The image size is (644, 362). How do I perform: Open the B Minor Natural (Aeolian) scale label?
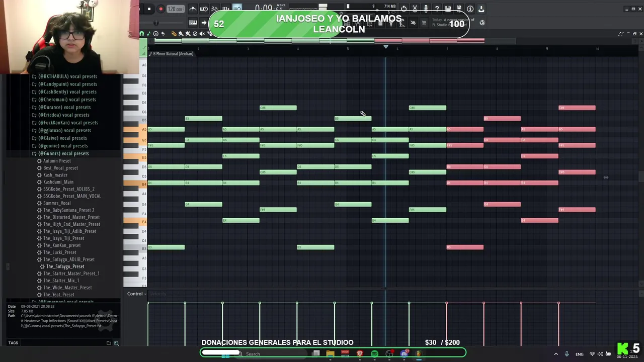point(173,54)
